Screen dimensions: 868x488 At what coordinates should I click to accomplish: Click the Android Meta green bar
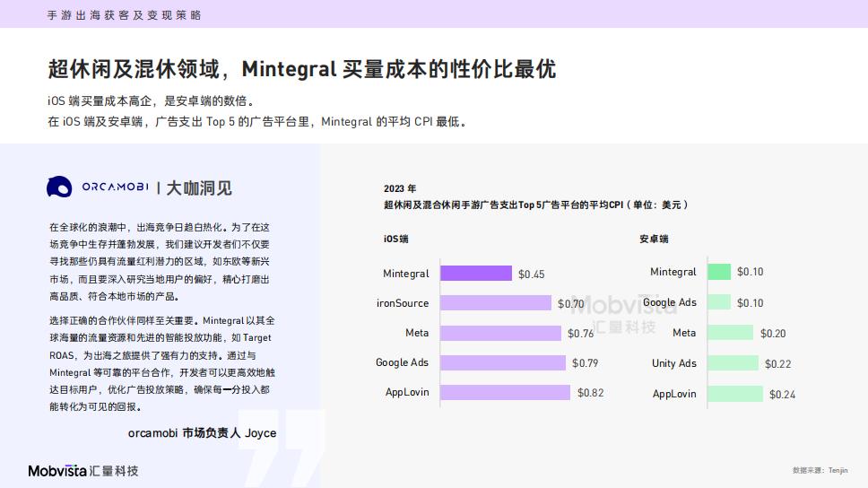pos(731,332)
